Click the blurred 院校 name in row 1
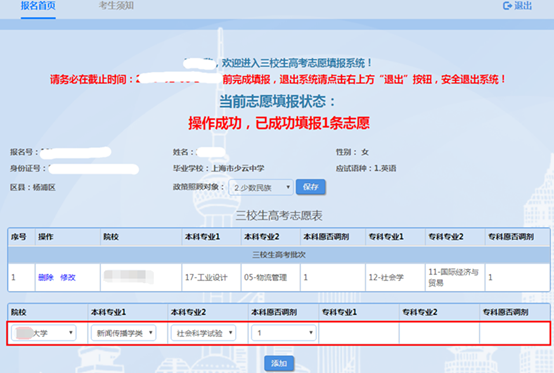 pos(129,277)
